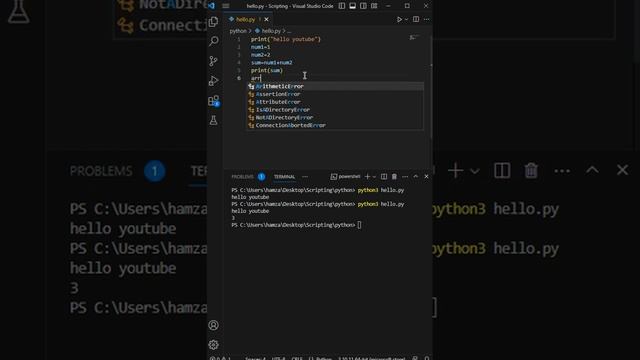Maximize the panel with chevron up
Viewport: 640px width, 360px height.
pos(416,176)
